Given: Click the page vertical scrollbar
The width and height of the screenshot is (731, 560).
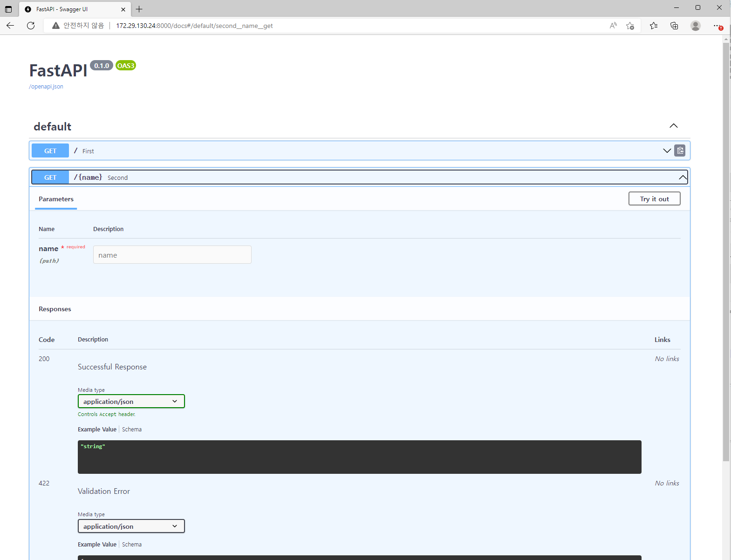Looking at the screenshot, I should [x=726, y=252].
